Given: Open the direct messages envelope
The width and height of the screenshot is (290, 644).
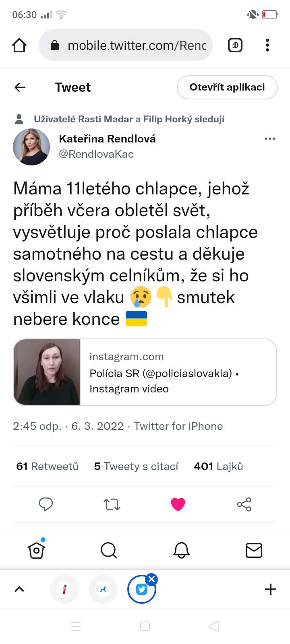Looking at the screenshot, I should [254, 550].
